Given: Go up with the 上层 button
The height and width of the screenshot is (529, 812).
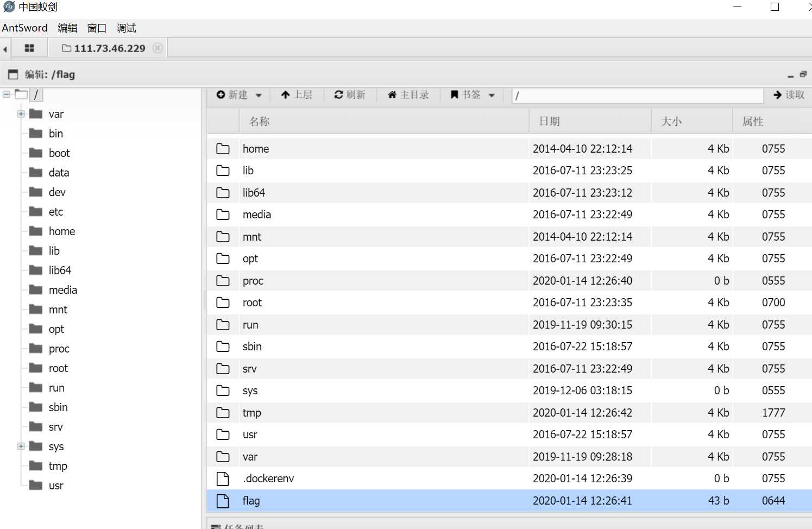Looking at the screenshot, I should 297,95.
